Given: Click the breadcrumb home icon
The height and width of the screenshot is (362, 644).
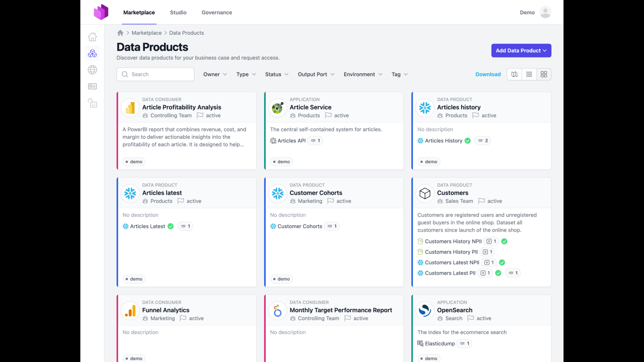Looking at the screenshot, I should [120, 33].
